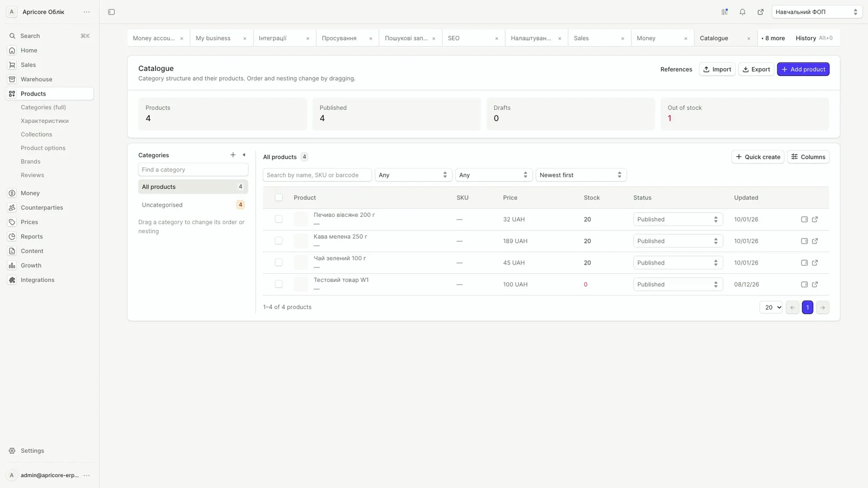The height and width of the screenshot is (488, 868).
Task: Tick the checkbox for Тестовий товар W1
Action: click(278, 284)
